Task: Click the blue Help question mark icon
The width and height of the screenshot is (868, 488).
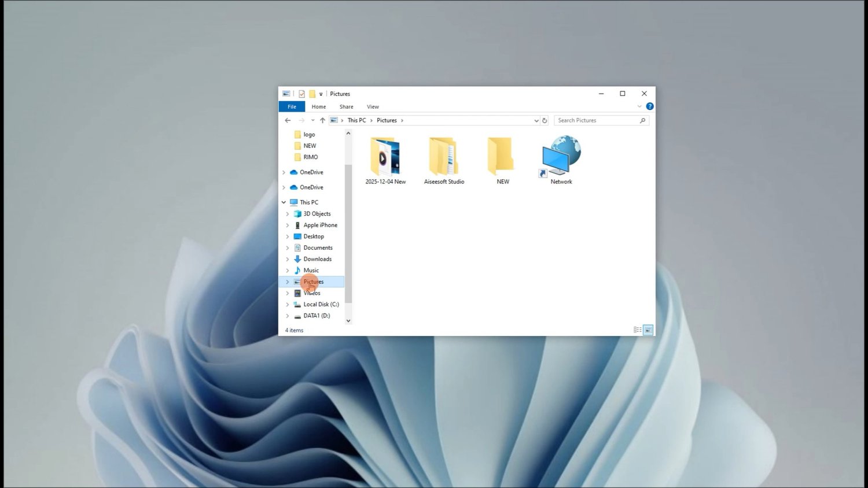Action: (649, 106)
